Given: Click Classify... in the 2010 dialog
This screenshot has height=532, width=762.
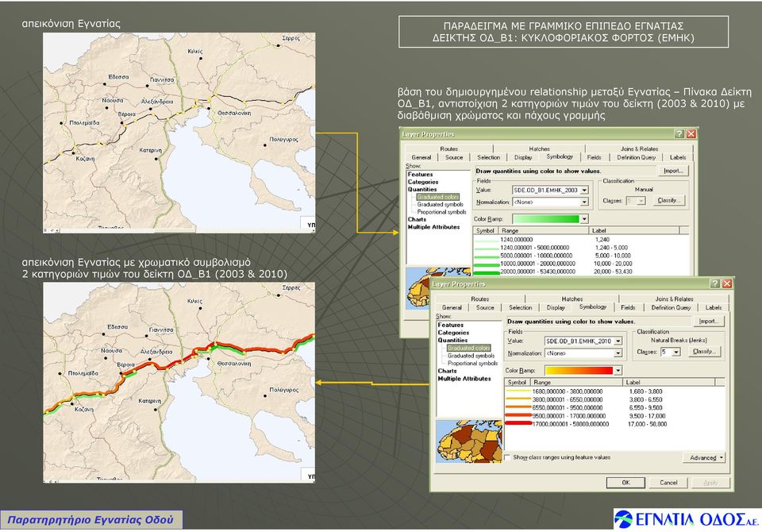Looking at the screenshot, I should [703, 352].
